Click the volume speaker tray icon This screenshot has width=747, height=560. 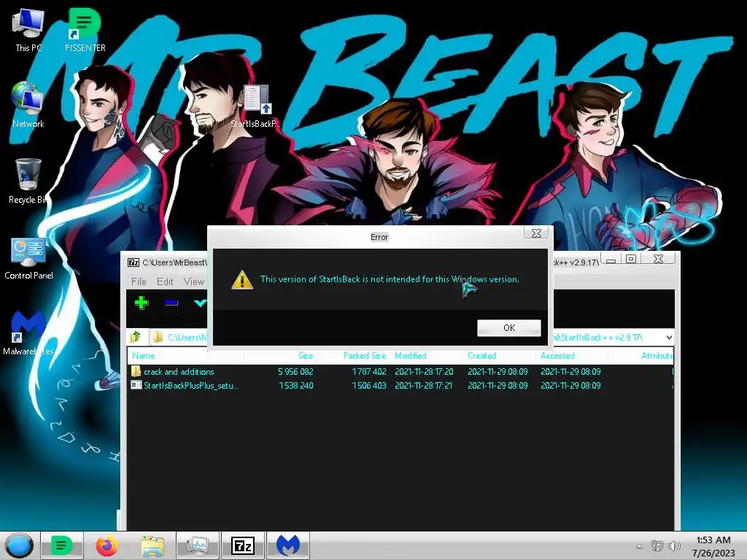tap(675, 546)
